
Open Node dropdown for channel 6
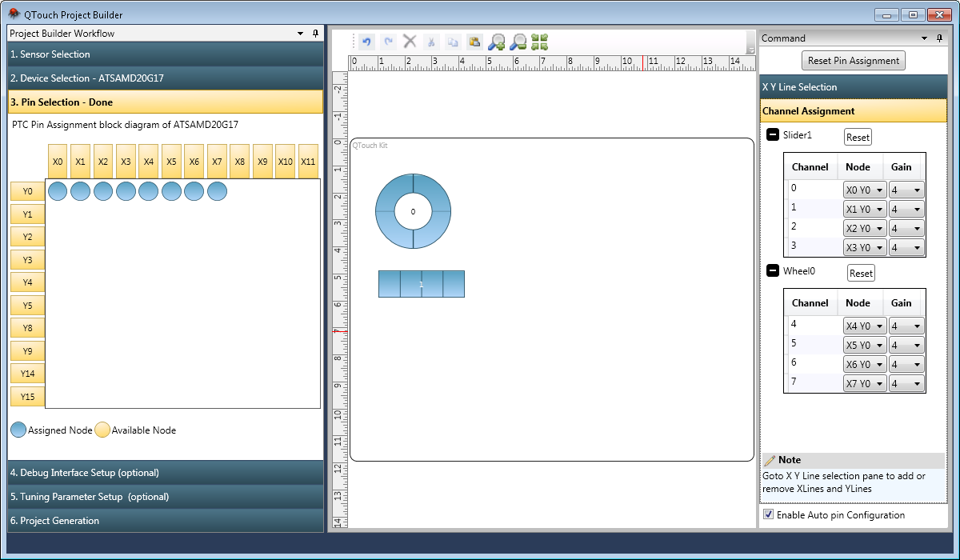click(865, 365)
